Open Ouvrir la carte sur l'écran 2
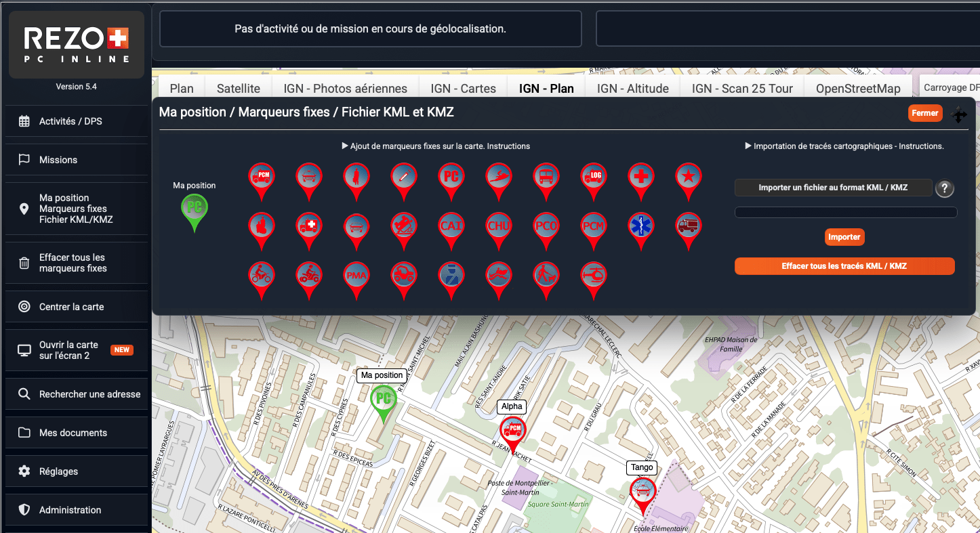Screen dimensions: 980x533 (77, 350)
